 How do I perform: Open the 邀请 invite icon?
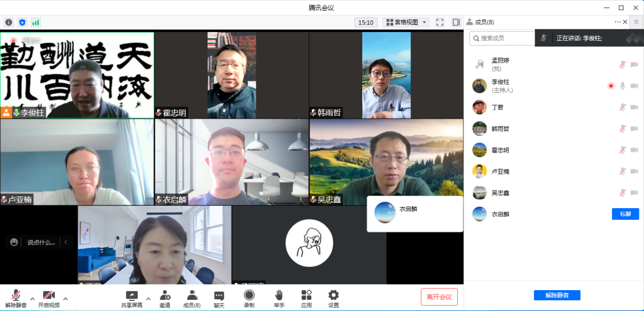tap(165, 298)
